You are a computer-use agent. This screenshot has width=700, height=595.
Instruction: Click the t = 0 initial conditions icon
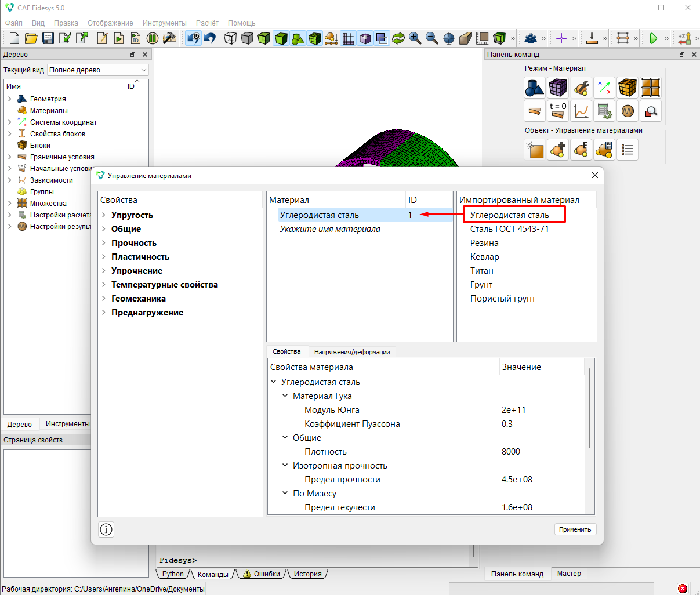coord(558,111)
